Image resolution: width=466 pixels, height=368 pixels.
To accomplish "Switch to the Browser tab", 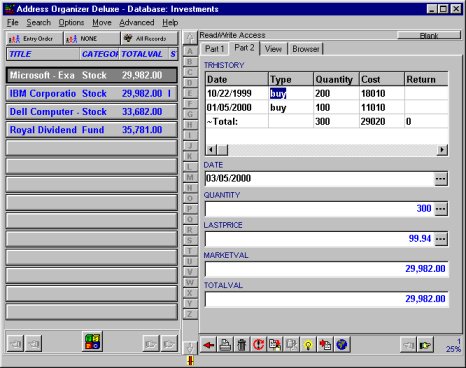I will pos(306,49).
